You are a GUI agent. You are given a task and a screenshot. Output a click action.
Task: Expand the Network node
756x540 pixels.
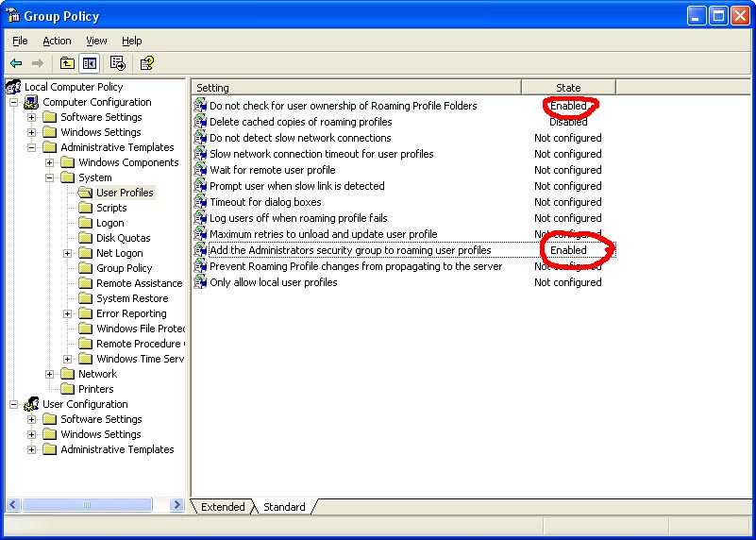coord(50,374)
